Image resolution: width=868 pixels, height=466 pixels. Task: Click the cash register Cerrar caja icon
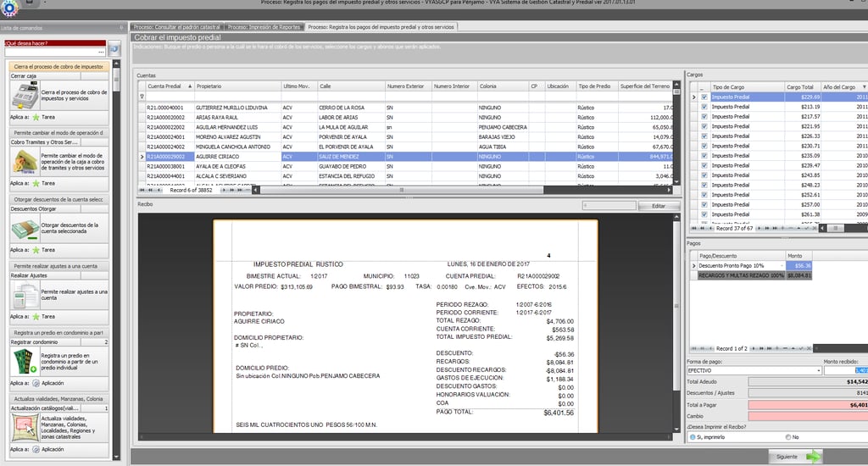click(x=24, y=94)
